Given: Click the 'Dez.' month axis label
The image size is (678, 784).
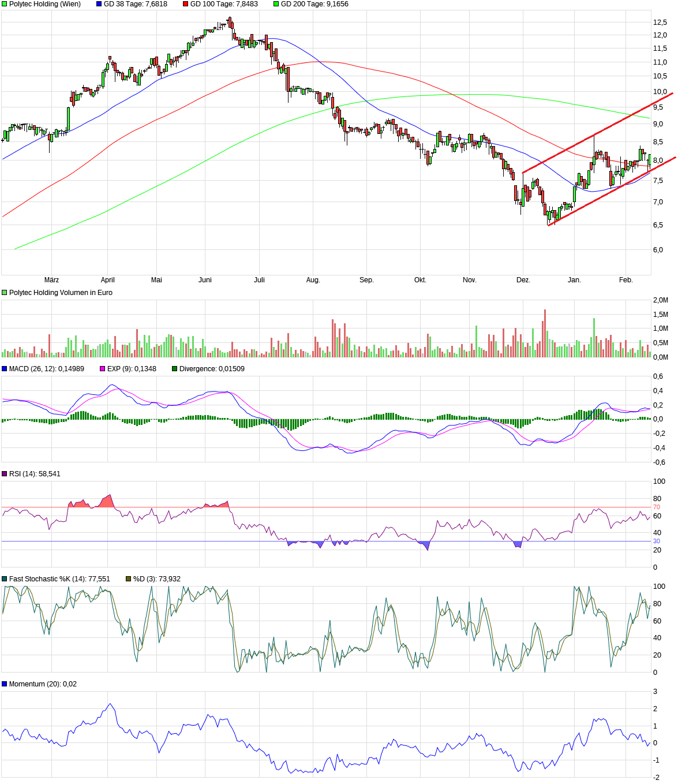Looking at the screenshot, I should pos(523,280).
